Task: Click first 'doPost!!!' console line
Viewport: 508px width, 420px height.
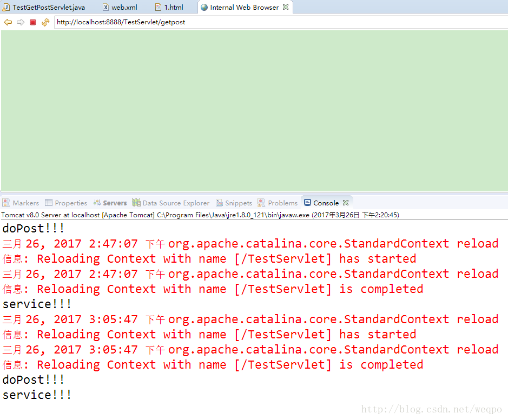Action: [x=34, y=228]
